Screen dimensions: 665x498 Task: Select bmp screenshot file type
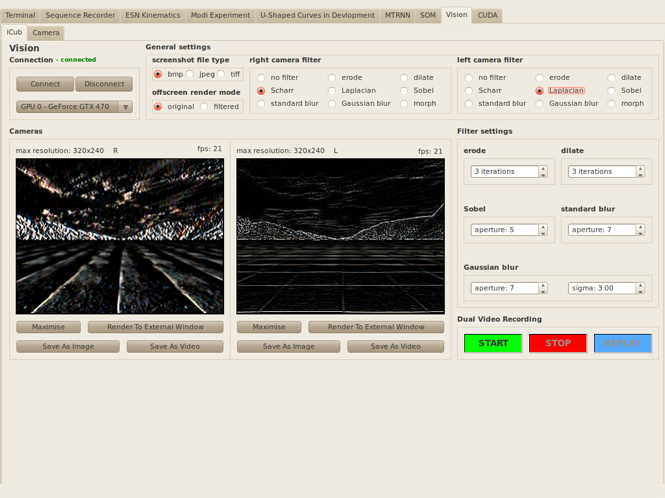pyautogui.click(x=158, y=74)
